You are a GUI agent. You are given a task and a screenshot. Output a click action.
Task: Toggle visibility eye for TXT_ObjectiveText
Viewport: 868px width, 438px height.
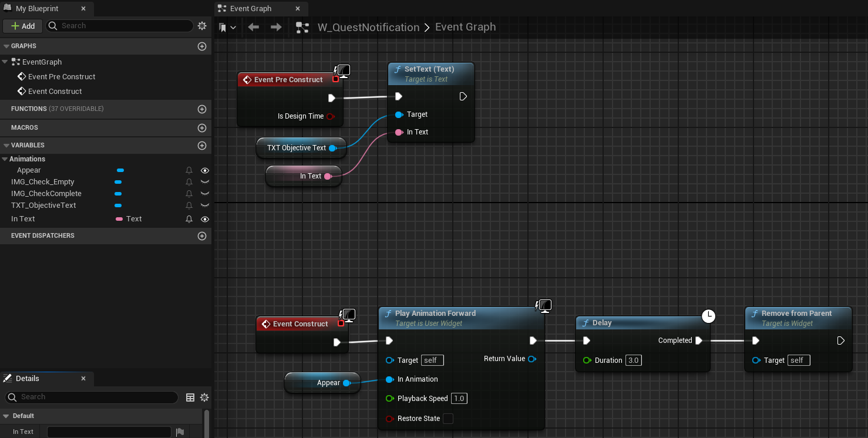pyautogui.click(x=205, y=205)
